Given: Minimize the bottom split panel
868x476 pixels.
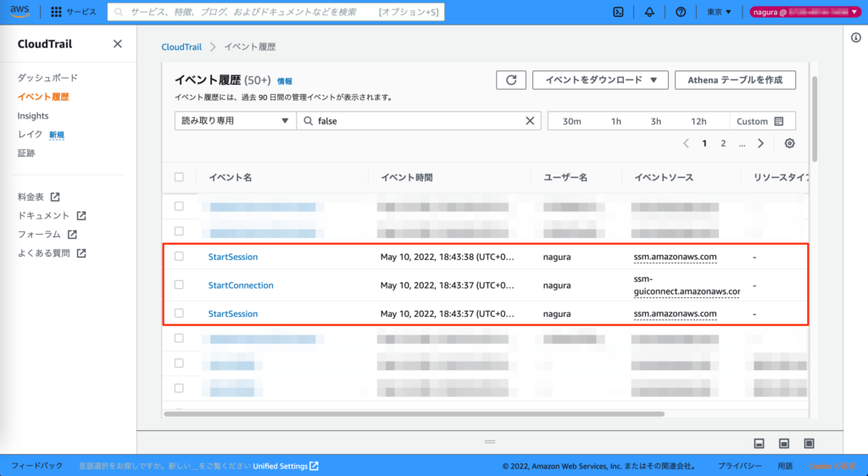Looking at the screenshot, I should point(759,443).
